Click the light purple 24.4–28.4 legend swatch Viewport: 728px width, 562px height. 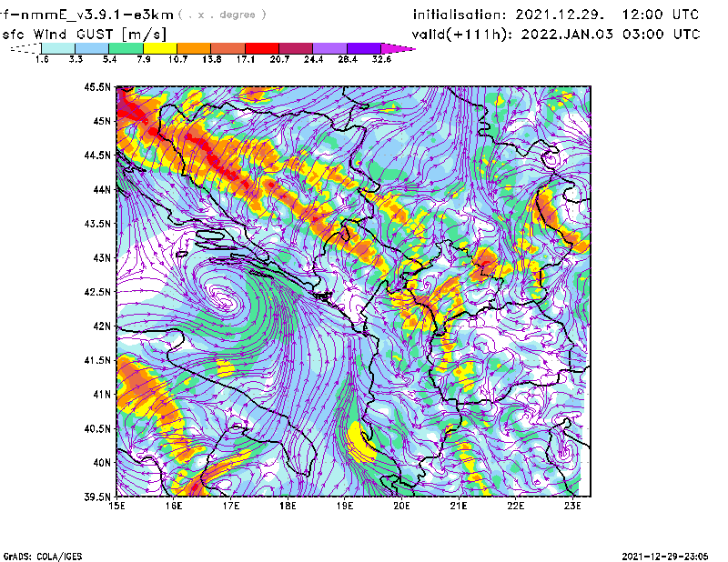coord(330,48)
